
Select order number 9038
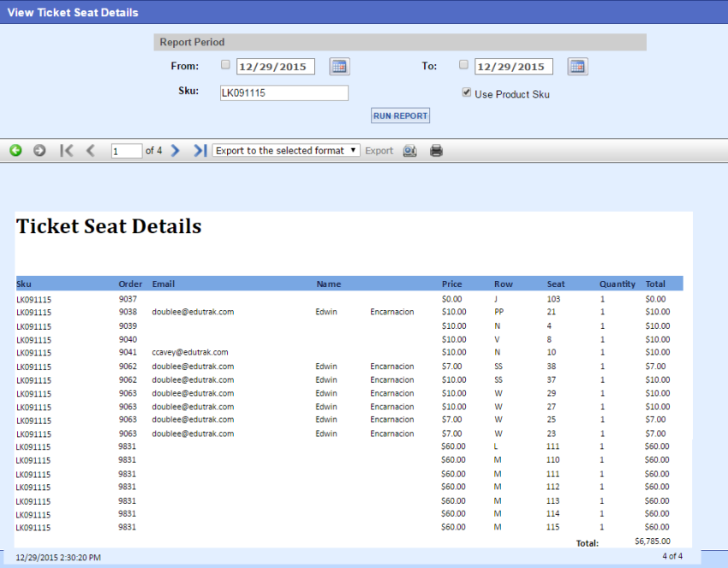pos(128,312)
